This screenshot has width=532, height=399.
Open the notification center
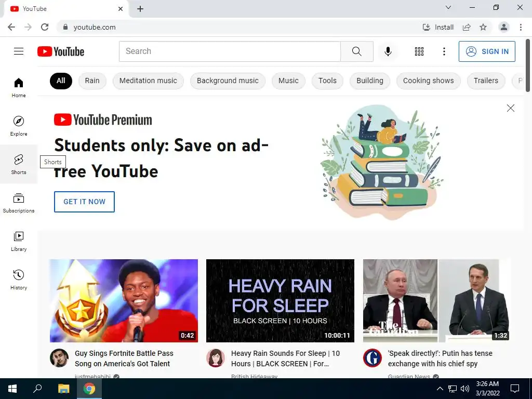click(x=515, y=389)
